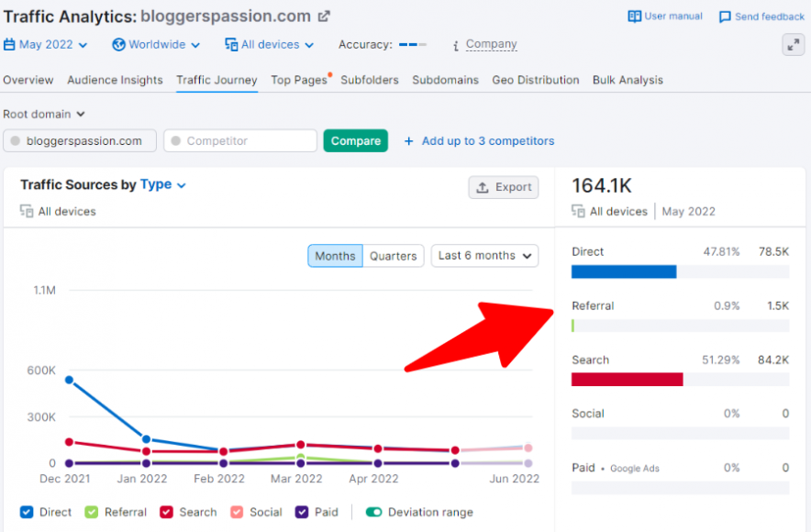Open the Last 6 months range dropdown
The width and height of the screenshot is (811, 532).
click(484, 256)
